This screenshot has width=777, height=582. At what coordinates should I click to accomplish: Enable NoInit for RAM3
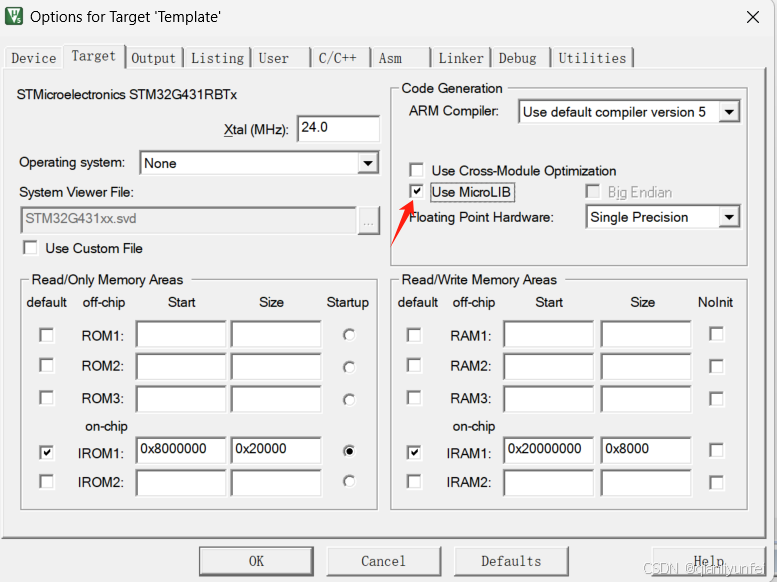[x=717, y=399]
